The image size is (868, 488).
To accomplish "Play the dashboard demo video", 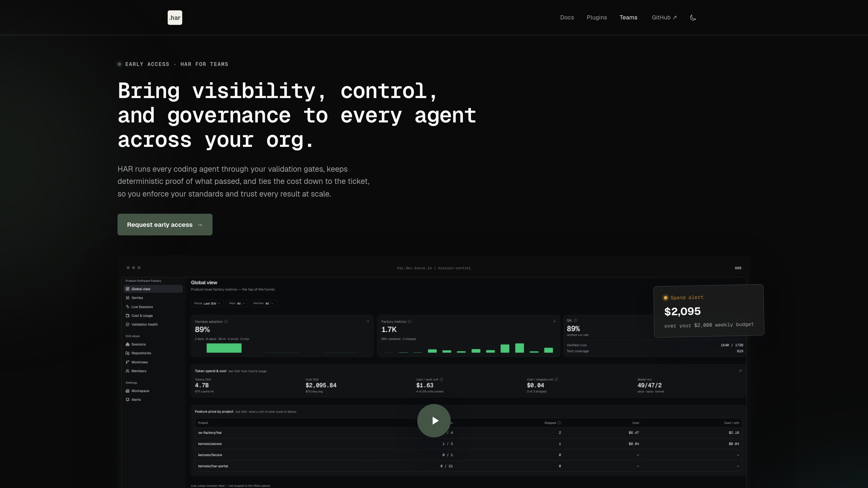I will click(x=434, y=421).
